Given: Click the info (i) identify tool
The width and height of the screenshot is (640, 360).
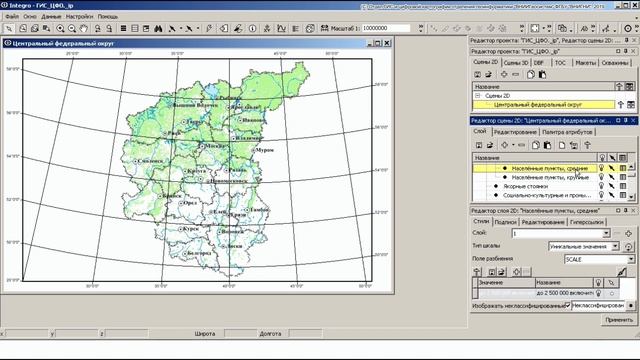Looking at the screenshot, I should 253,28.
